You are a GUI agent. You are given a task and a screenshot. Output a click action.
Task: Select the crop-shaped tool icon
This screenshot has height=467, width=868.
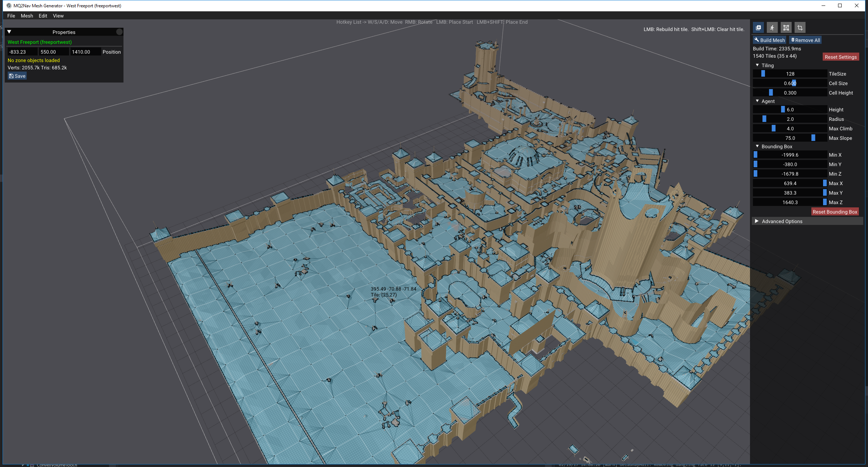point(800,28)
